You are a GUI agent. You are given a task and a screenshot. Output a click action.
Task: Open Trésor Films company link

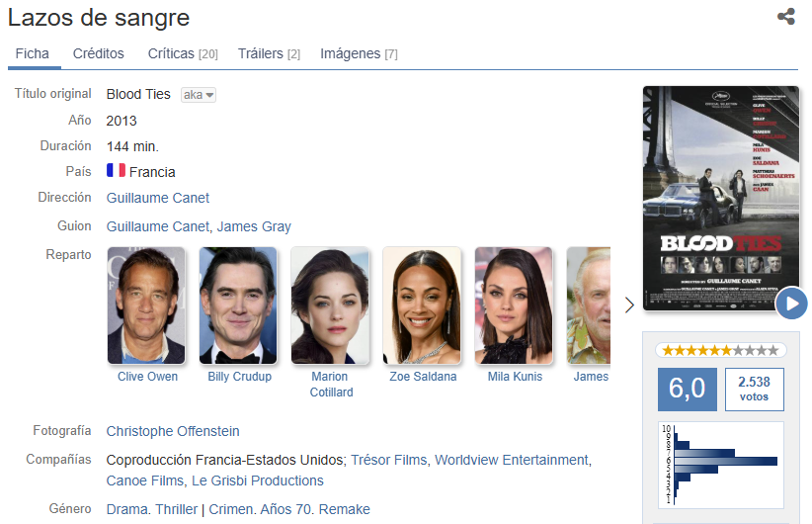click(389, 461)
